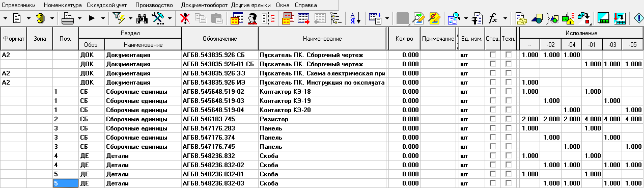Select cell АГБВ.546183.745

[219, 119]
